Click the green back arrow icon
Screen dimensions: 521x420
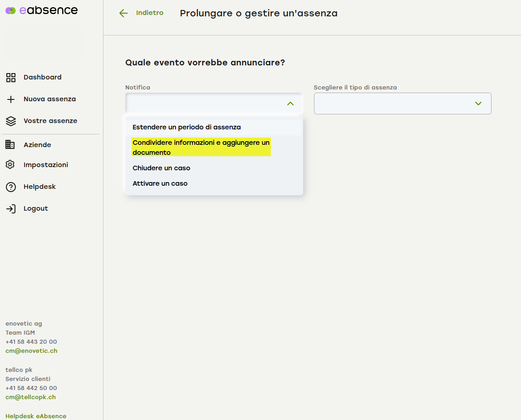(123, 13)
